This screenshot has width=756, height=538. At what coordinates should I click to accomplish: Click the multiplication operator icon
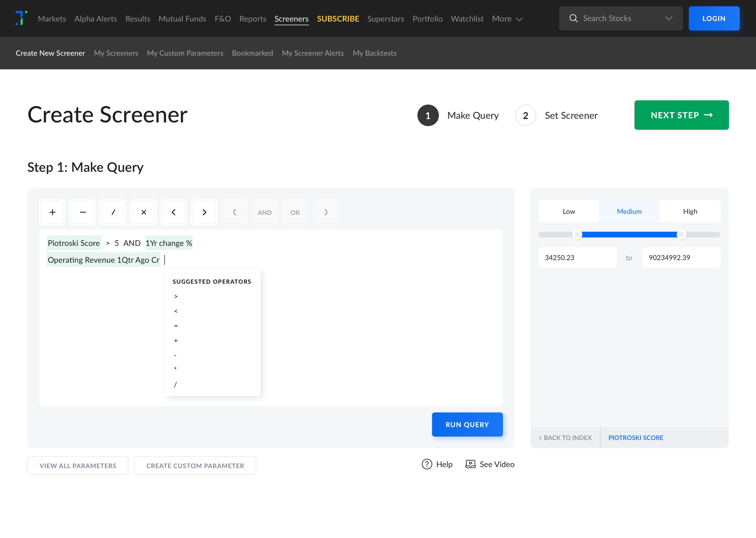click(x=143, y=212)
